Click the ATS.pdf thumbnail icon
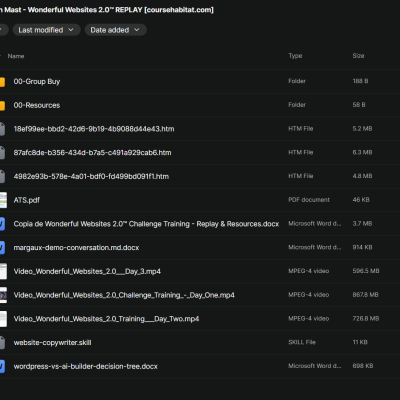 pyautogui.click(x=3, y=200)
